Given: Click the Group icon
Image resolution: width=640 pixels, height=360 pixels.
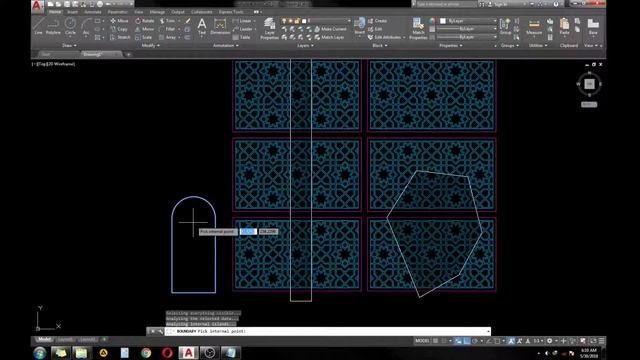Looking at the screenshot, I should click(x=505, y=27).
